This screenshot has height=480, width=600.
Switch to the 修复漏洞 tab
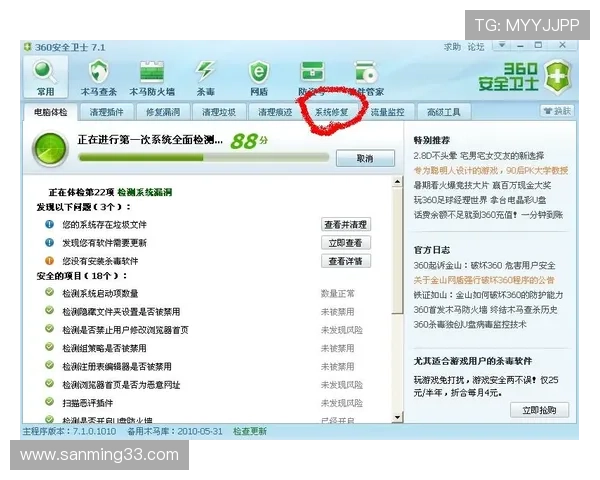coord(163,112)
